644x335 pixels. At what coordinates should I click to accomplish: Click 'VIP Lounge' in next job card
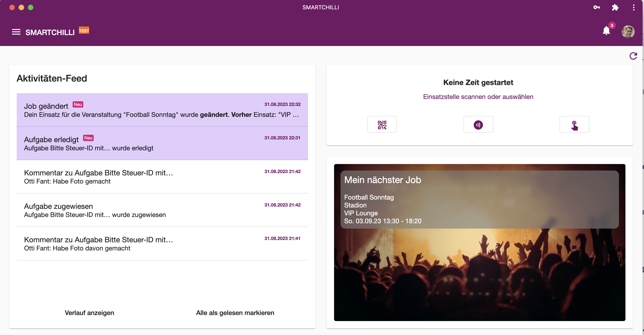click(361, 213)
